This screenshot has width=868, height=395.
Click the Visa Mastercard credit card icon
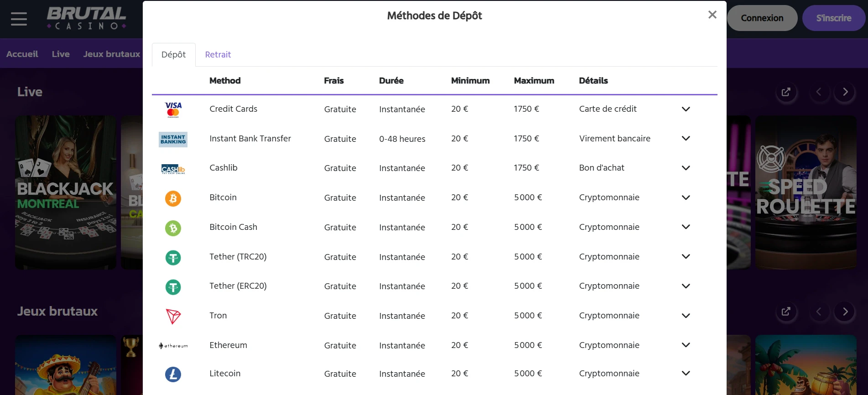(x=173, y=109)
